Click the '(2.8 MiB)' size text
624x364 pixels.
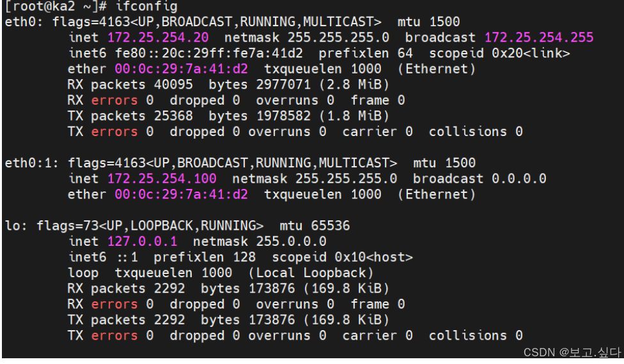click(354, 84)
